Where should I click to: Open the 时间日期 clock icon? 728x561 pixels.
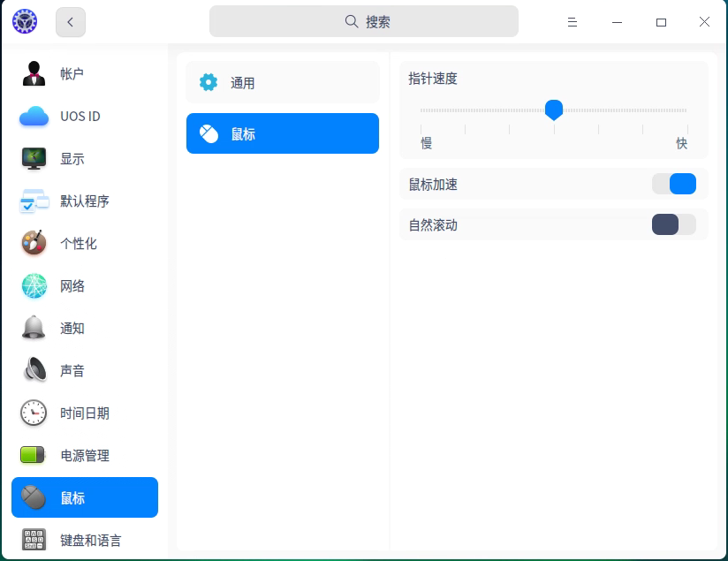(34, 413)
